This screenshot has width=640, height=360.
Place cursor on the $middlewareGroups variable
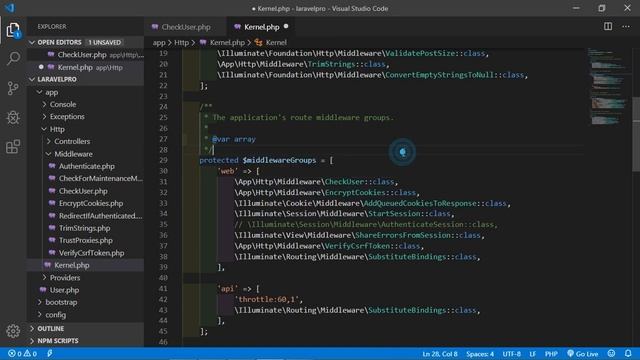coord(279,160)
